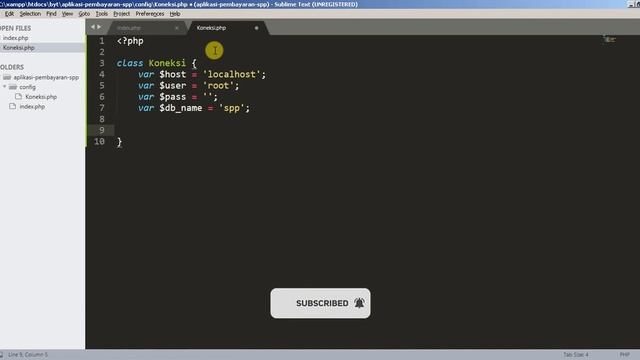Open the Tab Size 4 setting in status bar
This screenshot has width=640, height=360.
[x=576, y=355]
